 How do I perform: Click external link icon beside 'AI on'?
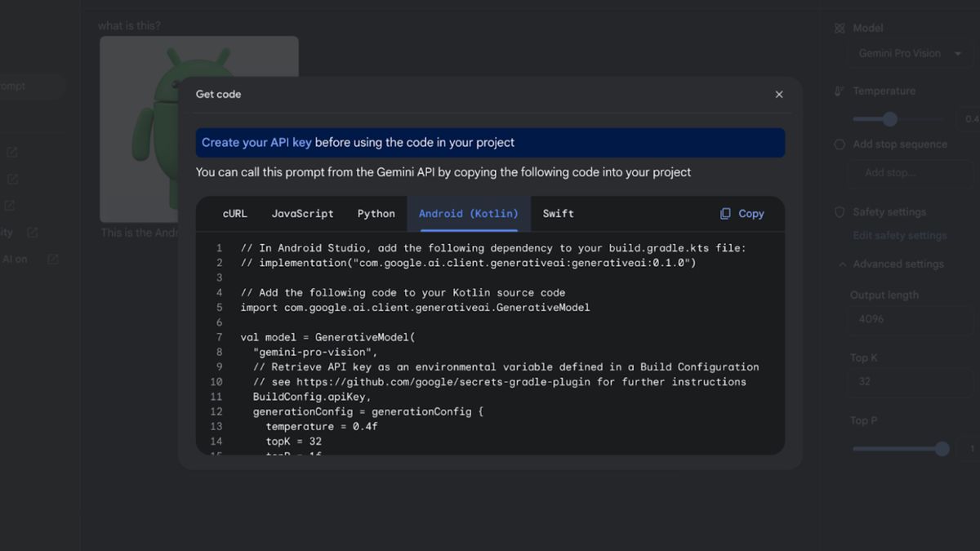pos(53,260)
